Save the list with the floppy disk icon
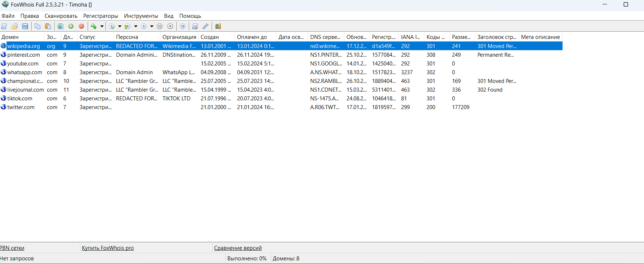The height and width of the screenshot is (264, 644). [25, 26]
